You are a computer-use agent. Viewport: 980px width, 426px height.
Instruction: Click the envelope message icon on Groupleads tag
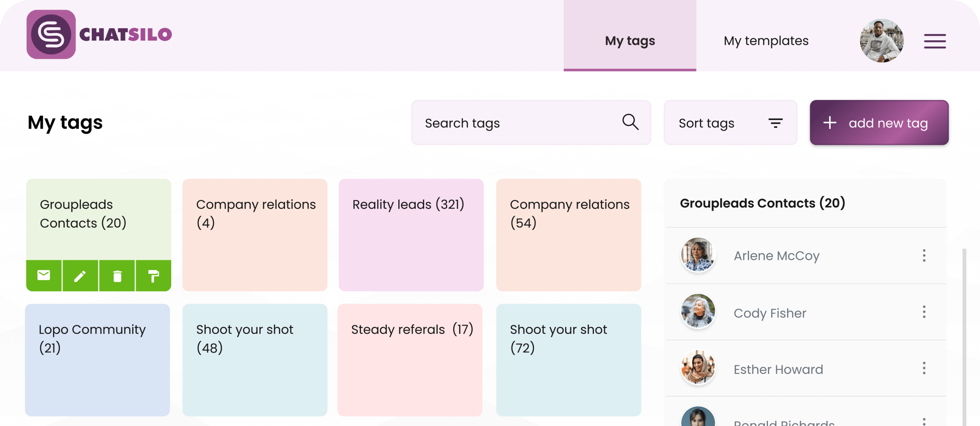tap(44, 276)
